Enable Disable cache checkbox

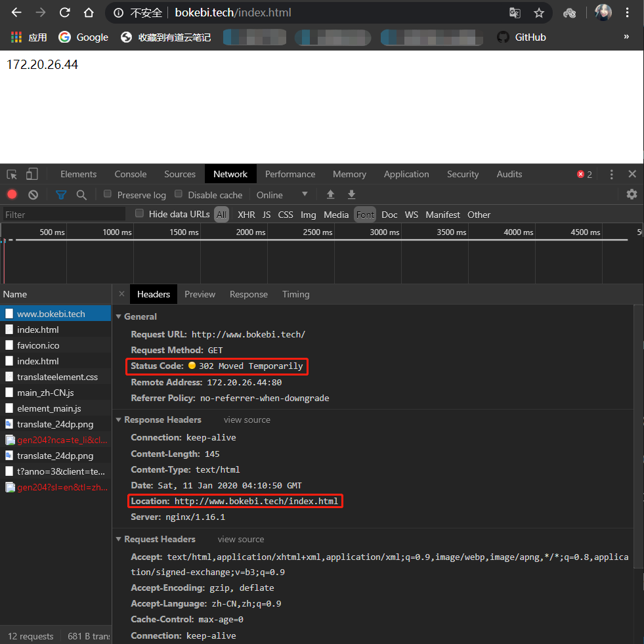click(x=179, y=194)
